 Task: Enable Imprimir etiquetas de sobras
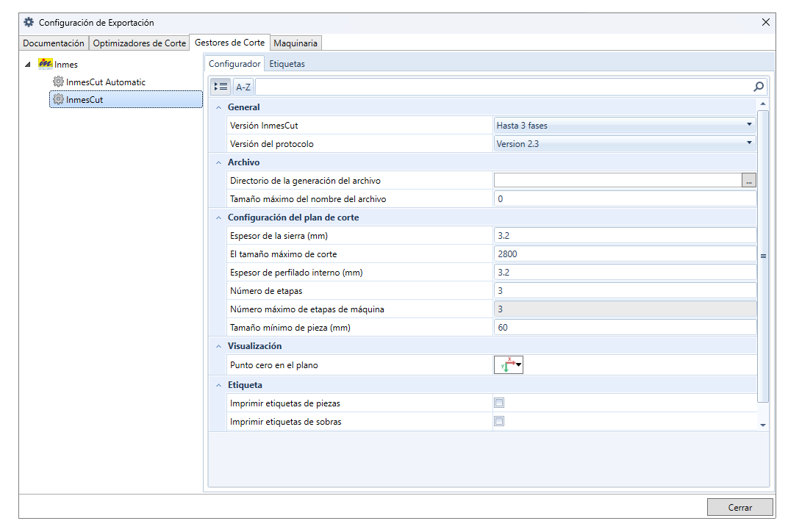pyautogui.click(x=499, y=421)
